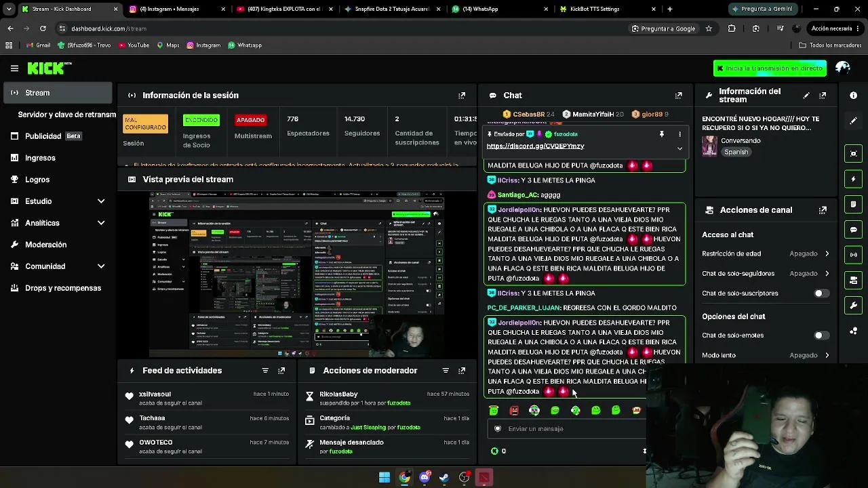This screenshot has width=868, height=488.
Task: Toggle the chat bubble widget in right sidebar
Action: (x=854, y=230)
